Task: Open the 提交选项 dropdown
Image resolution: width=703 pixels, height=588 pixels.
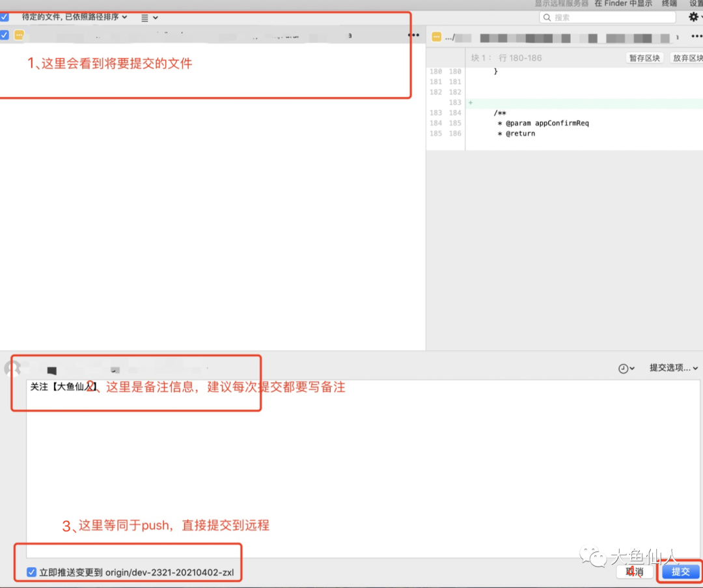Action: 674,368
